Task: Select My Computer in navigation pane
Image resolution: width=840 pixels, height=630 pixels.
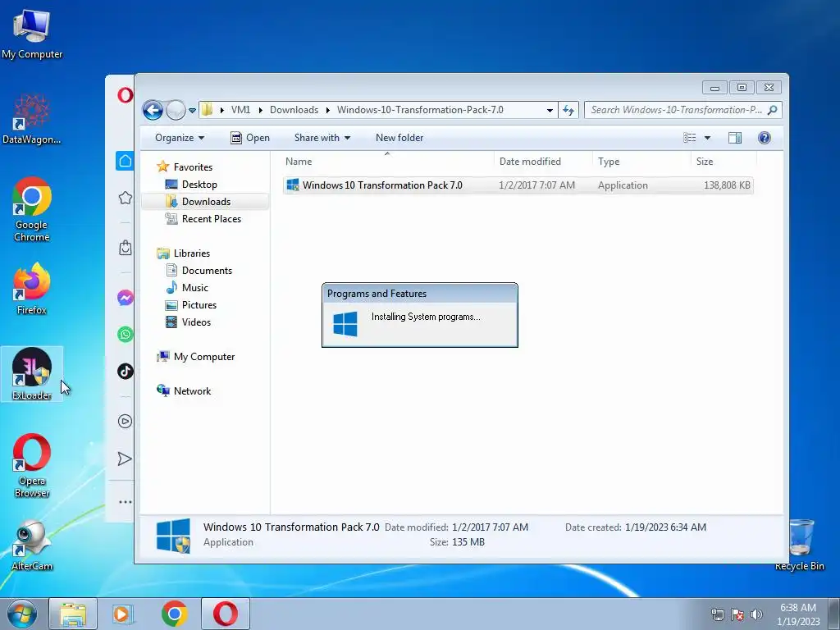Action: coord(195,357)
